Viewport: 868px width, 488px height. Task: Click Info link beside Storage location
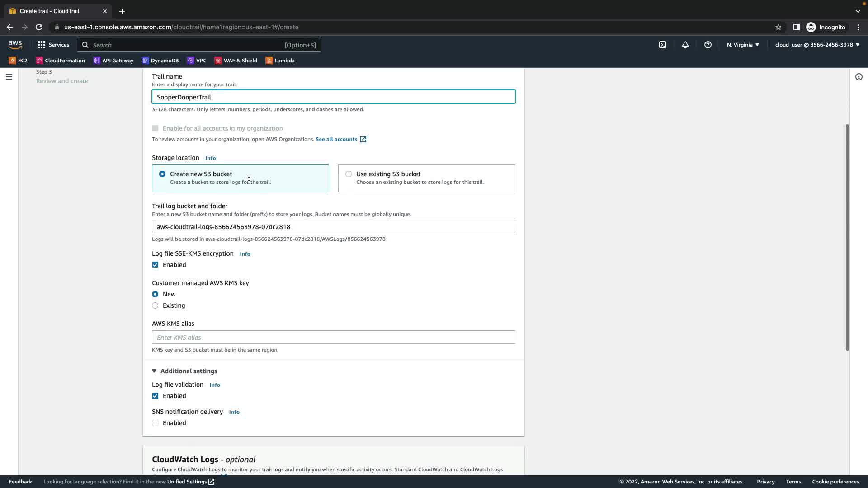[x=210, y=158]
